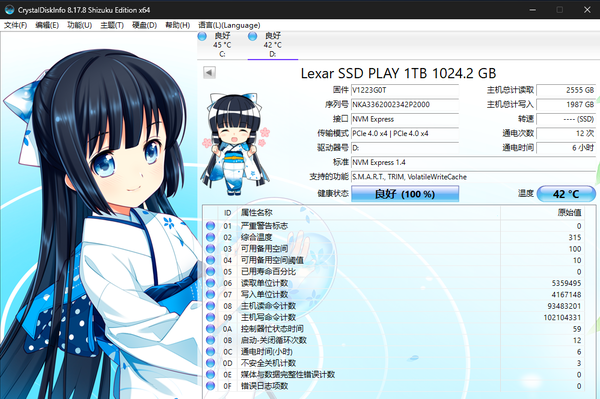Click the serial number field NKA3362002342P2000
This screenshot has width=600, height=399.
tap(405, 104)
